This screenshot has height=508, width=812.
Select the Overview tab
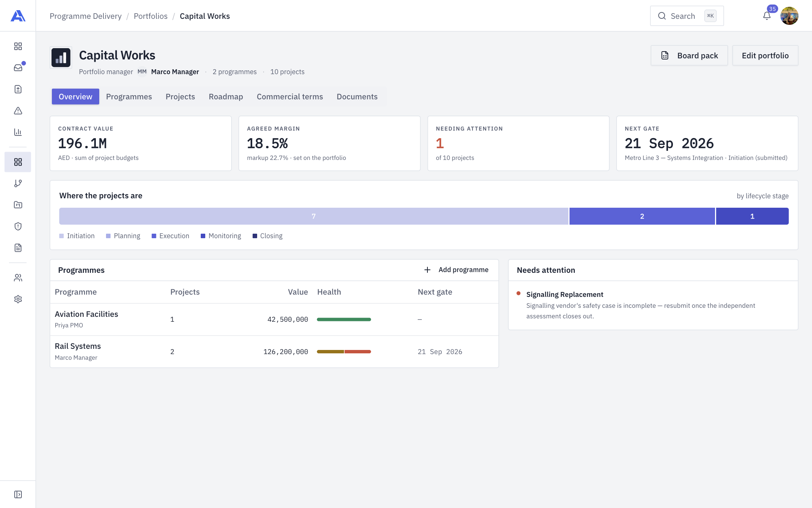coord(76,97)
